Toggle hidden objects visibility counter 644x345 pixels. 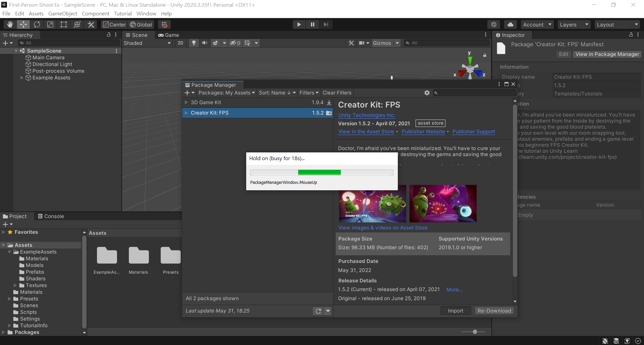(235, 43)
